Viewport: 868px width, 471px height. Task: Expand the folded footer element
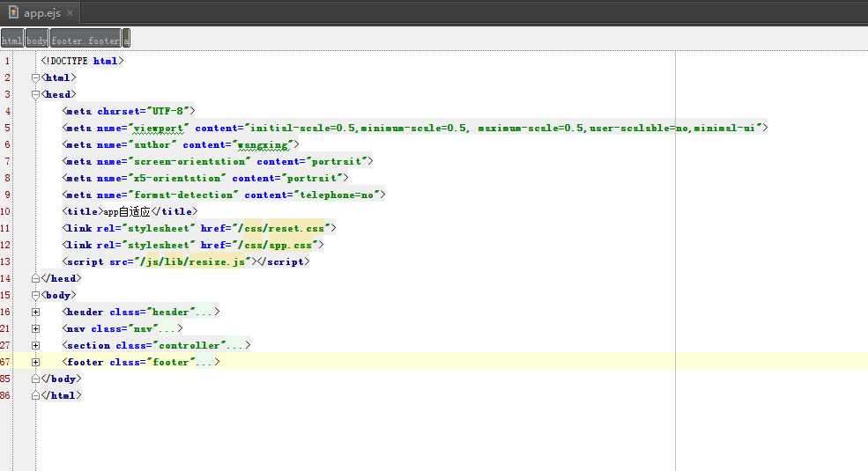tap(35, 362)
